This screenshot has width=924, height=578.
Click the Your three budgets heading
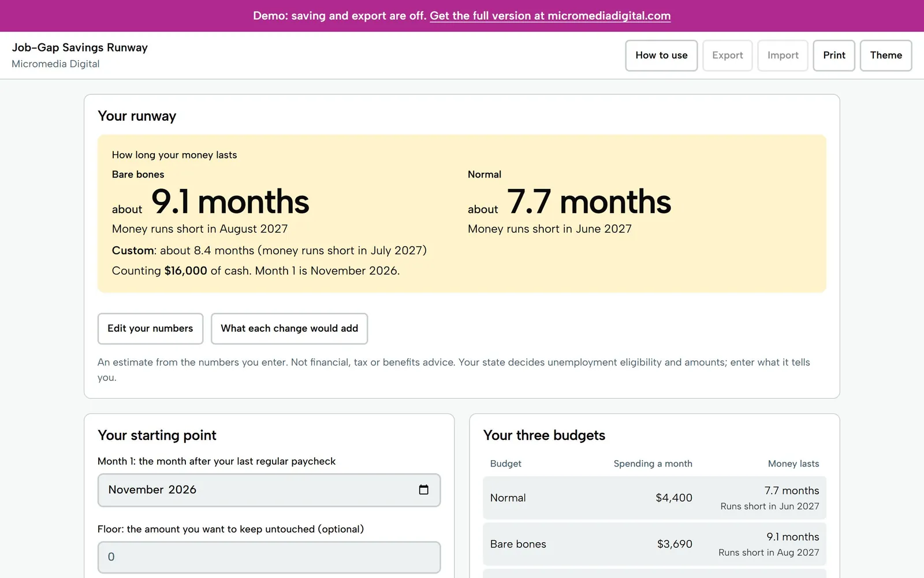click(x=544, y=435)
